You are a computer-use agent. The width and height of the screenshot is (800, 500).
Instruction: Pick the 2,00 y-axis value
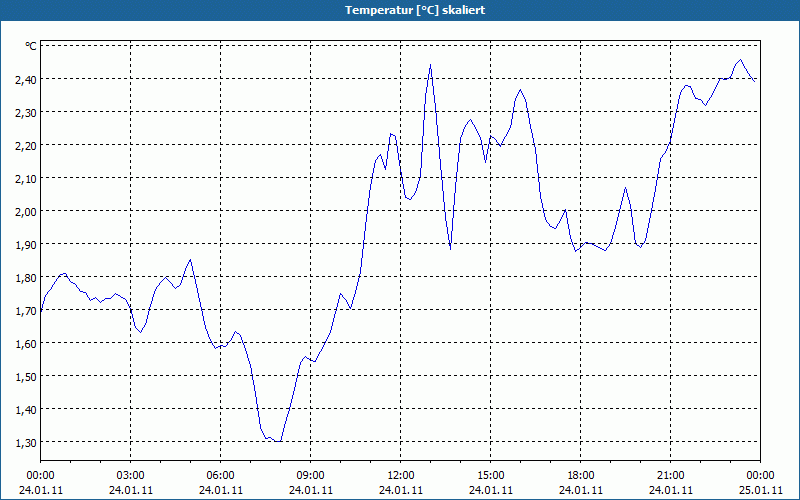point(26,211)
